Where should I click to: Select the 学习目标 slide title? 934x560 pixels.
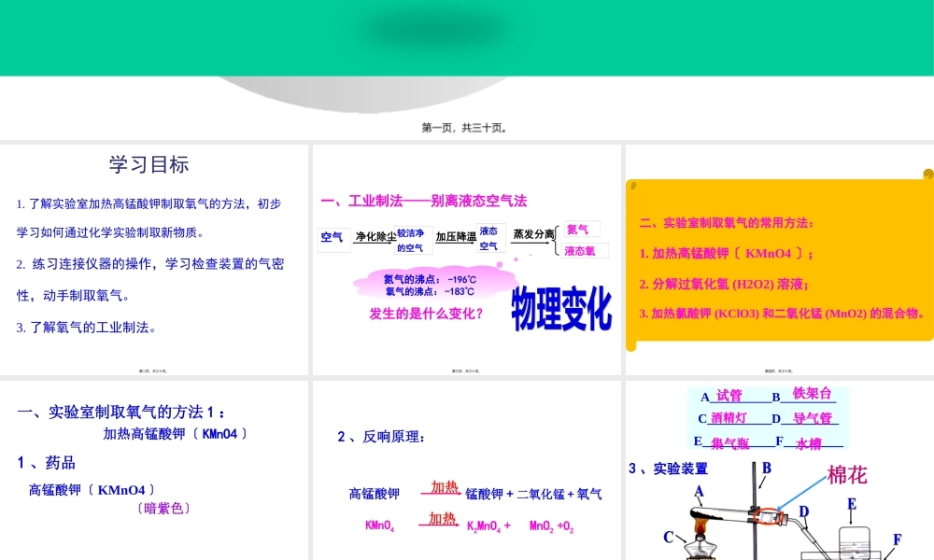(x=149, y=165)
